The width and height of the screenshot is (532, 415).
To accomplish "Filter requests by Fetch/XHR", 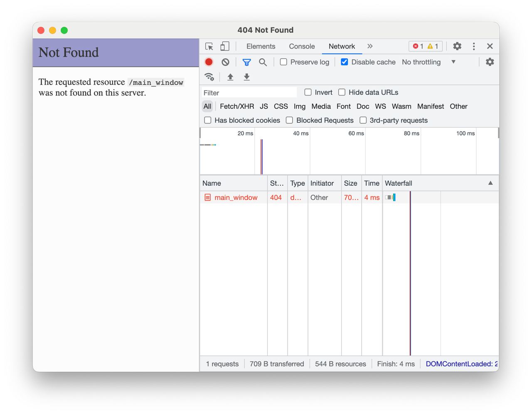I will click(237, 106).
